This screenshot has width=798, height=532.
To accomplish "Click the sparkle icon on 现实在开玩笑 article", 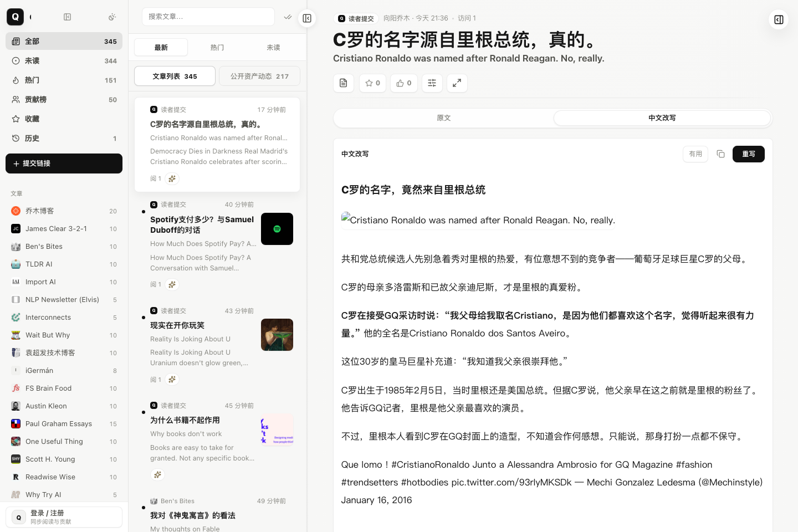I will coord(172,380).
